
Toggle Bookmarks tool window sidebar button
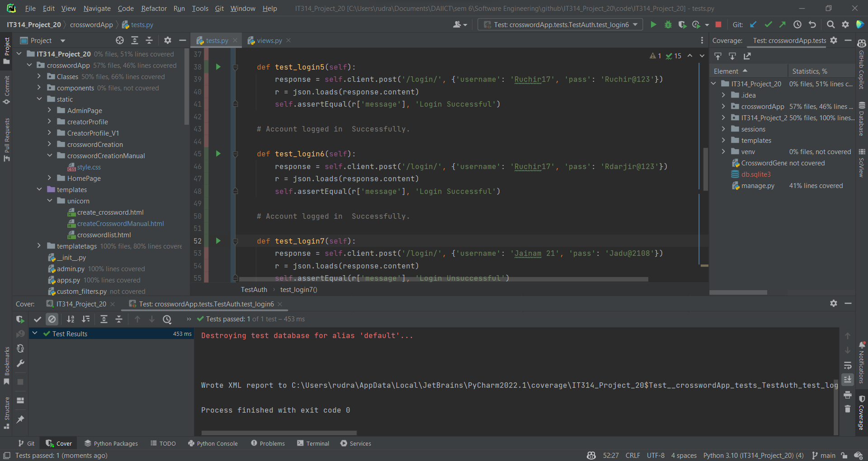6,365
